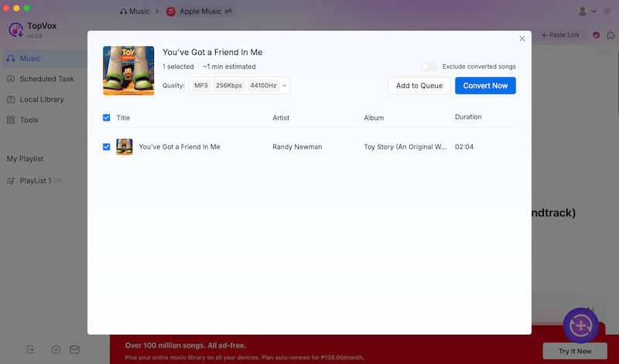The image size is (619, 364).
Task: Click the Apple Music logo icon
Action: pos(170,12)
